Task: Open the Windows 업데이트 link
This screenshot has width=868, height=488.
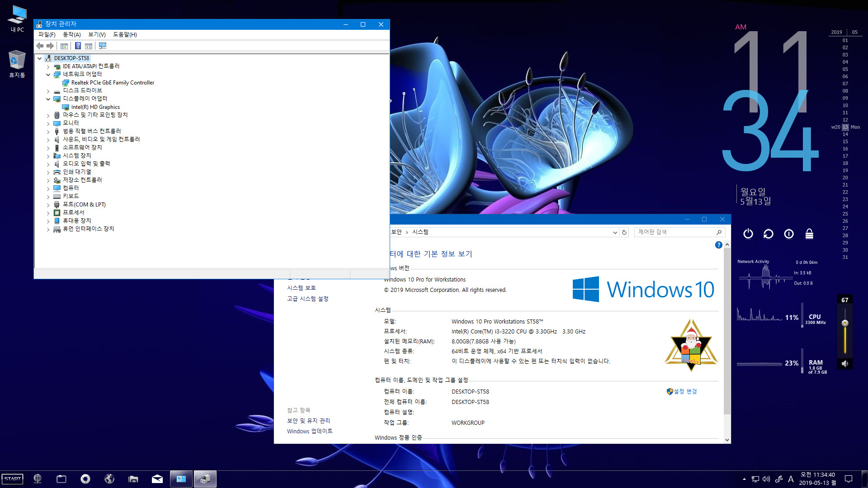Action: [x=310, y=431]
